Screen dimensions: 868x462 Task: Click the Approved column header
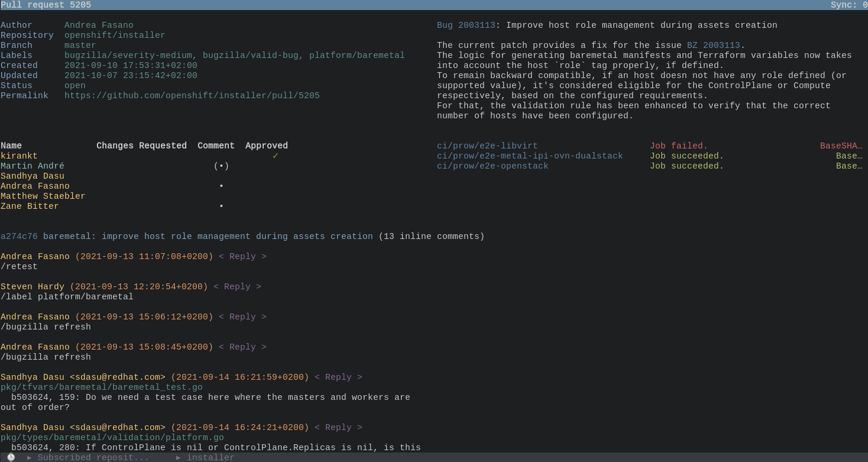pyautogui.click(x=267, y=146)
